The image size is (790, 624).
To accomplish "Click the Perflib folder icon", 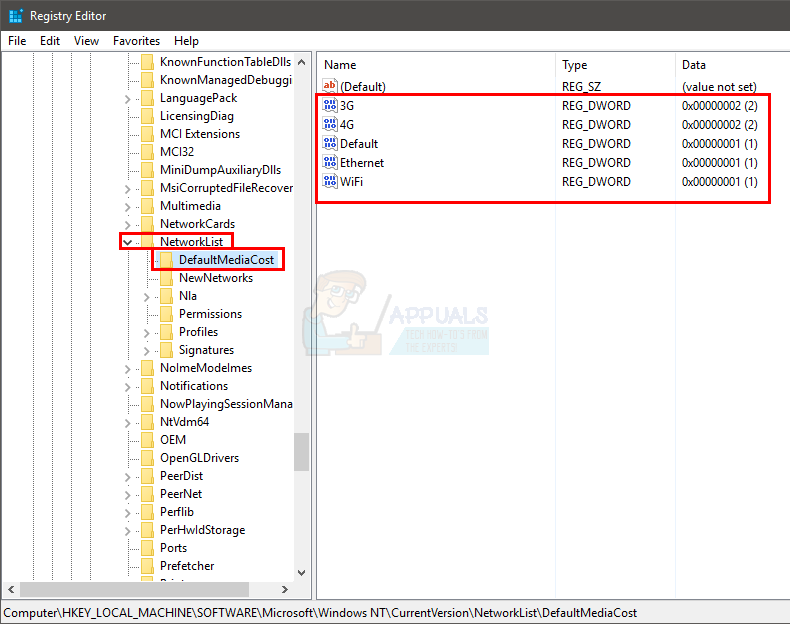I will point(148,512).
